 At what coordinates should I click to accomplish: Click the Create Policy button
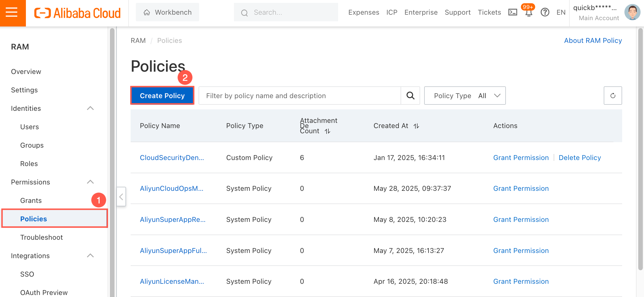coord(162,96)
